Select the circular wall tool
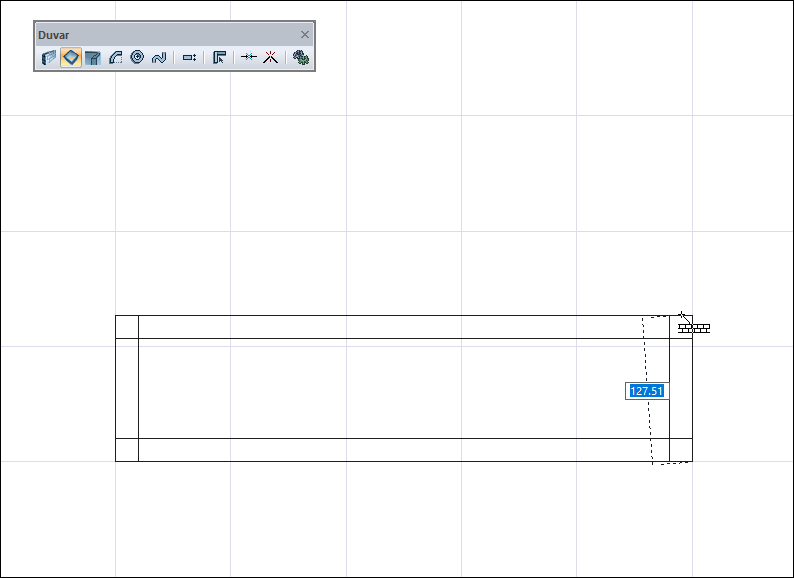This screenshot has height=578, width=794. (137, 57)
